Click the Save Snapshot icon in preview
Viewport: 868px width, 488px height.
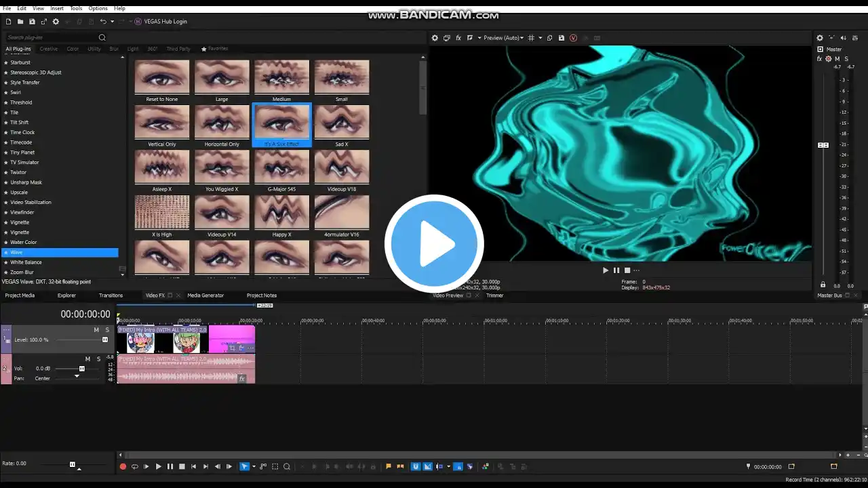coord(561,38)
